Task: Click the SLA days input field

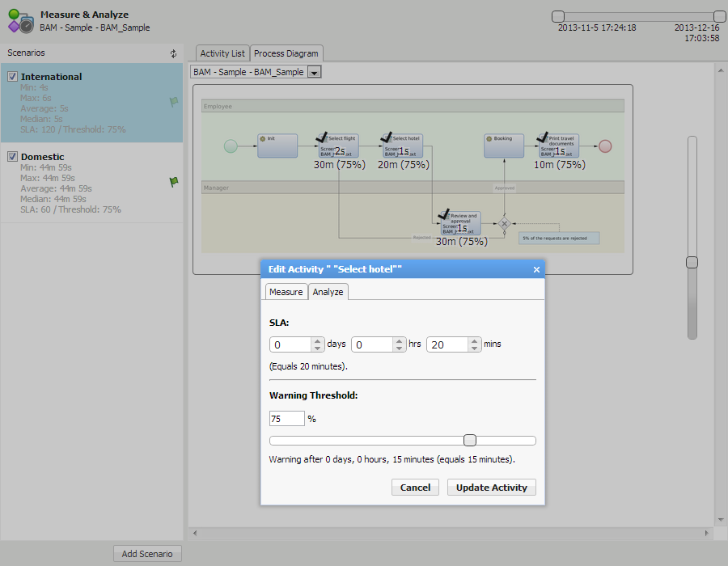Action: pos(290,344)
